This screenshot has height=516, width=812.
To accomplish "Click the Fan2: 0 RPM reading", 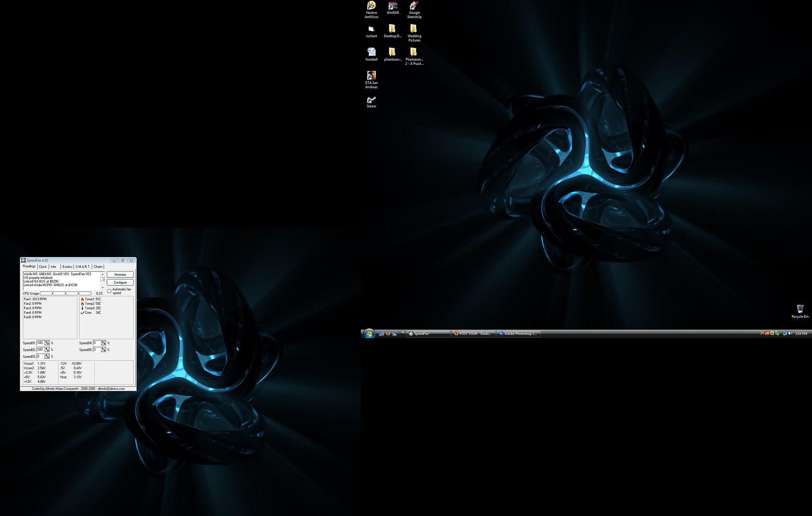I will [x=33, y=304].
